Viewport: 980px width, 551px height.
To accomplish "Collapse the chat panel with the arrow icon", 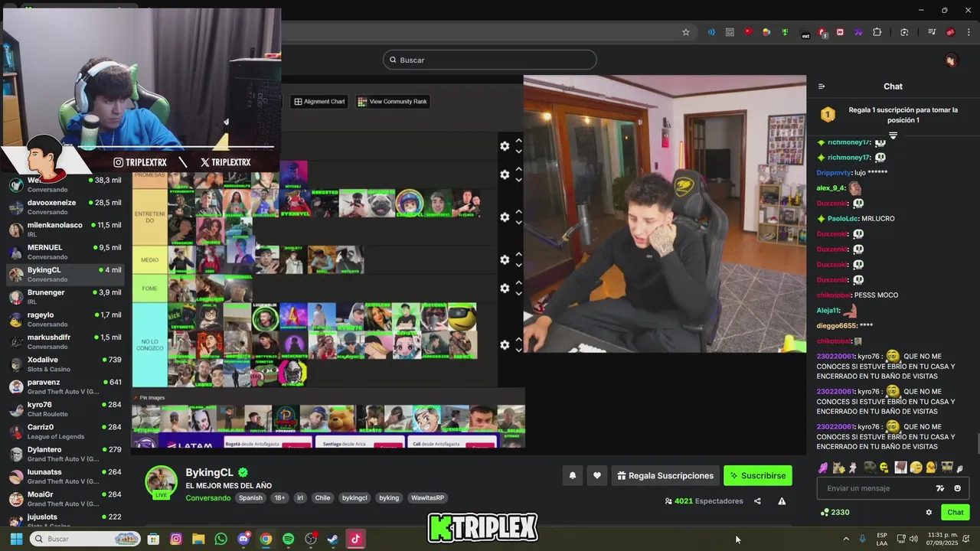I will click(822, 86).
